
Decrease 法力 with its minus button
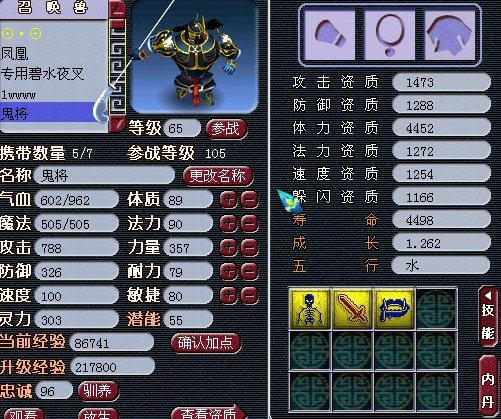[249, 224]
